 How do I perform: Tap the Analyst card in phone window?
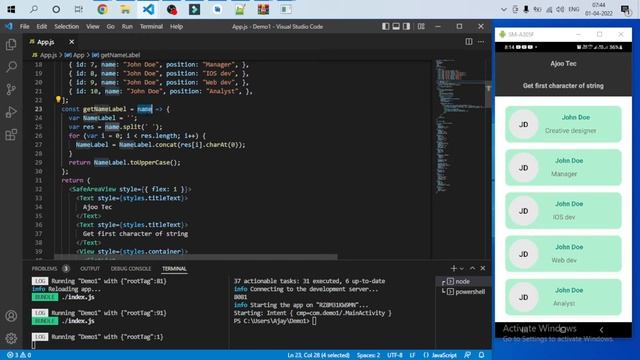(563, 297)
